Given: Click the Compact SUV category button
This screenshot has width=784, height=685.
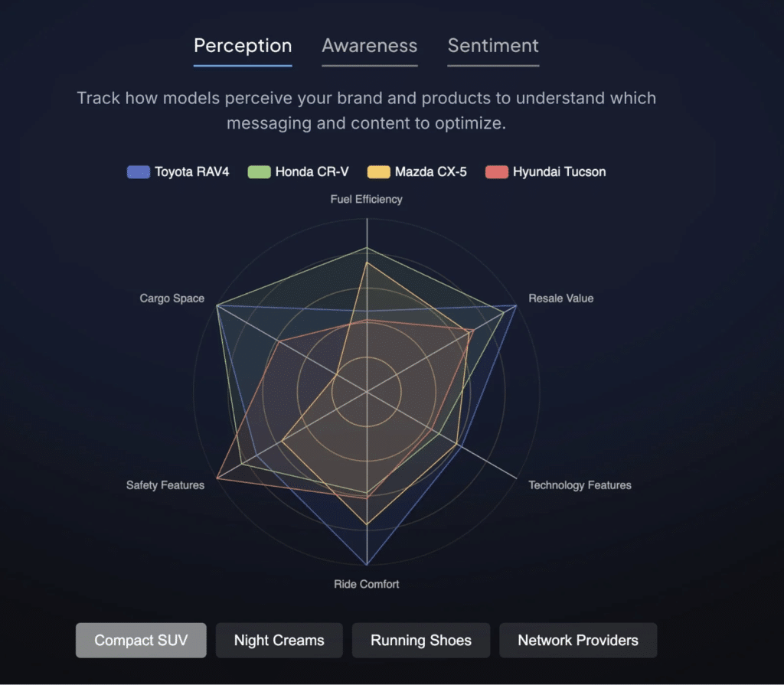Looking at the screenshot, I should click(141, 640).
